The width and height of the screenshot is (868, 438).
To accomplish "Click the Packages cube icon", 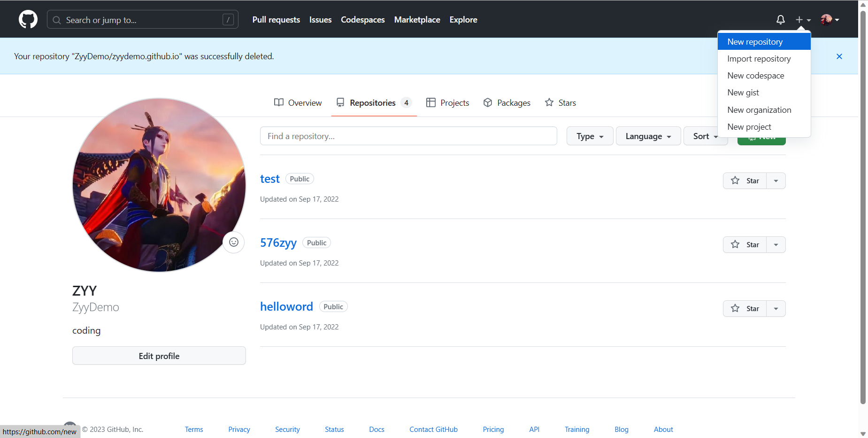I will [x=488, y=102].
